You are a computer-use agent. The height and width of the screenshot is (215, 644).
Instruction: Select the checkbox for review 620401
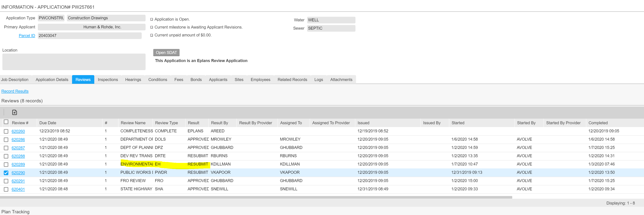coord(6,189)
